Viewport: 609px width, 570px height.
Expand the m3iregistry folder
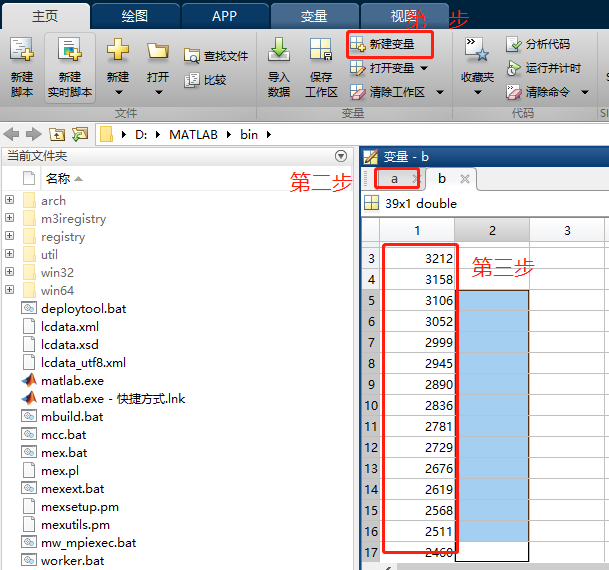click(x=9, y=217)
